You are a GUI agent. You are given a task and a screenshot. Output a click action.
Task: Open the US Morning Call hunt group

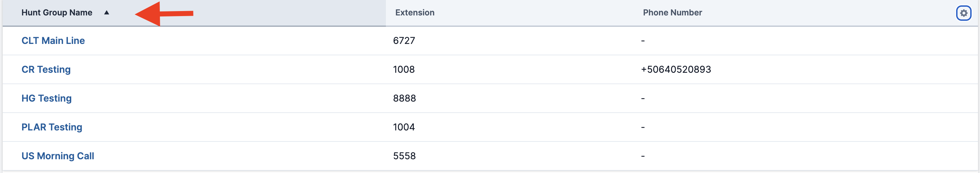57,156
